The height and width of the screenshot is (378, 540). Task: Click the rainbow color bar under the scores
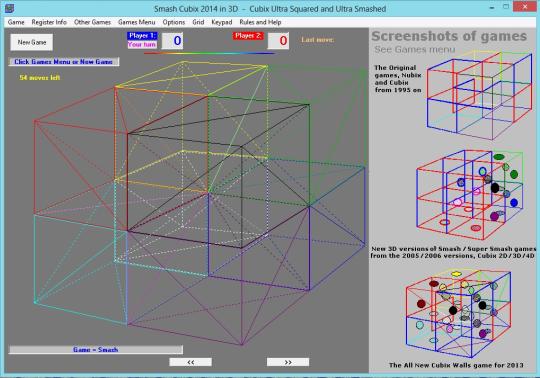coord(209,53)
